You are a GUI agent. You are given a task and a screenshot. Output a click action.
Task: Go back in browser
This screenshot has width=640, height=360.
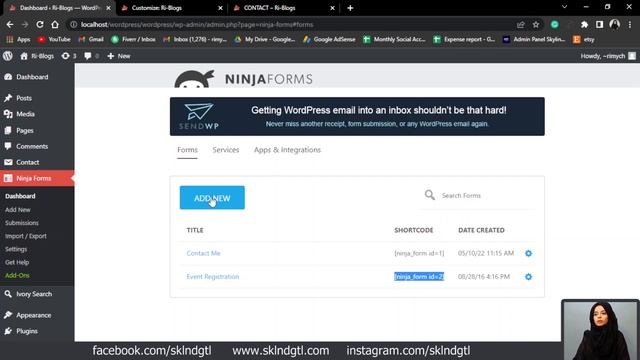(x=10, y=24)
